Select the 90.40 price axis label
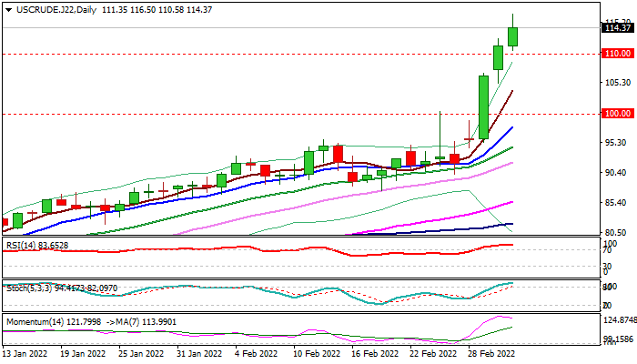Screen dimensions: 637x364 [618, 173]
